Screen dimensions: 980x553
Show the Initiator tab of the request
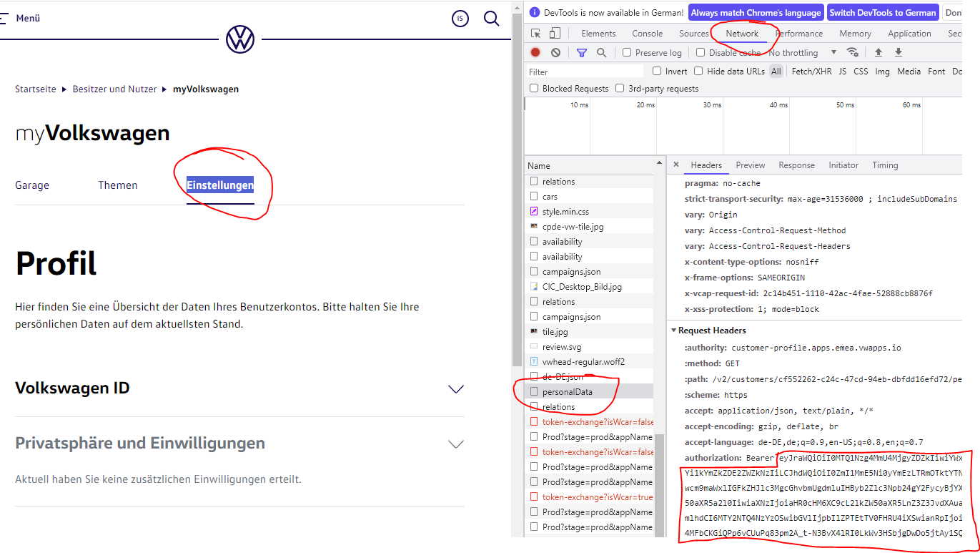coord(843,165)
